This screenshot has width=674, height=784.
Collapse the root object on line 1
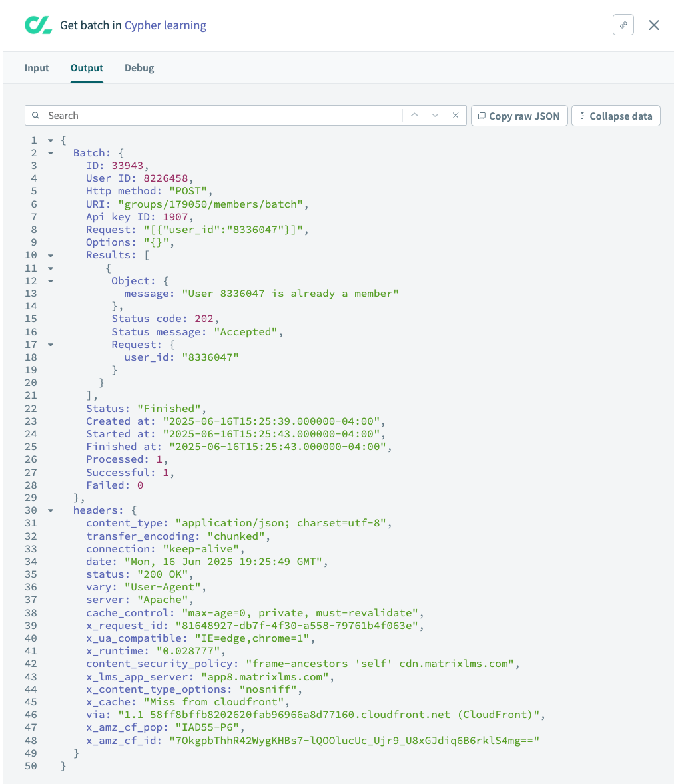click(51, 140)
